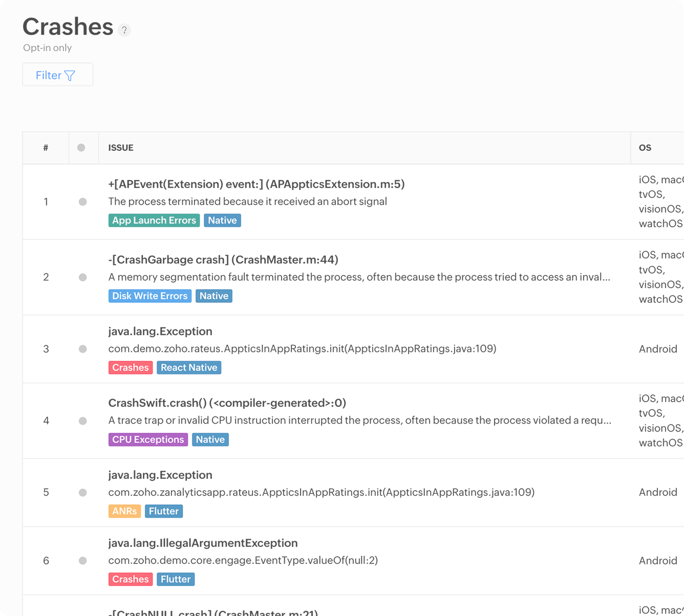Click the Crashes badge on row 6
The height and width of the screenshot is (616, 684).
131,579
